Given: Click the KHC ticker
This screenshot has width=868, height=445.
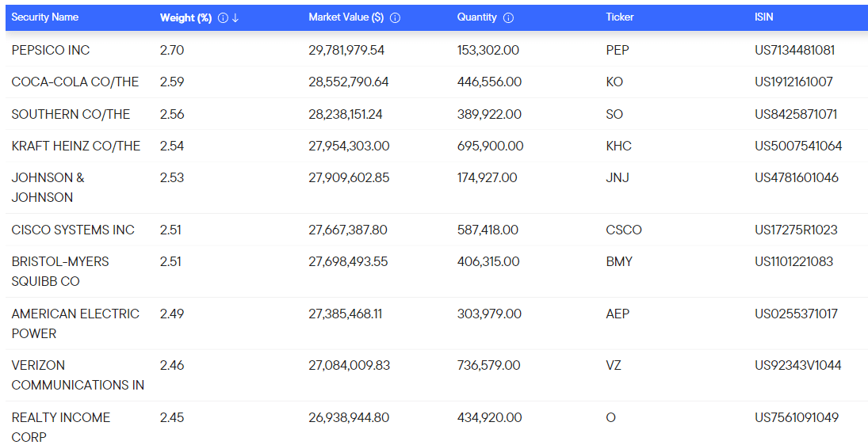Looking at the screenshot, I should (x=619, y=146).
